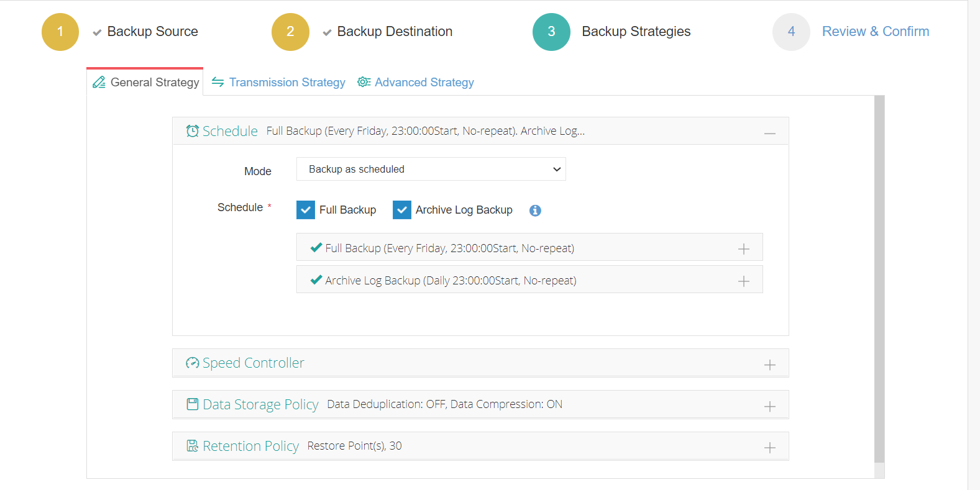Click the step 3 circle for Backup Strategies
Viewport: 980px width, 490px height.
coord(551,32)
